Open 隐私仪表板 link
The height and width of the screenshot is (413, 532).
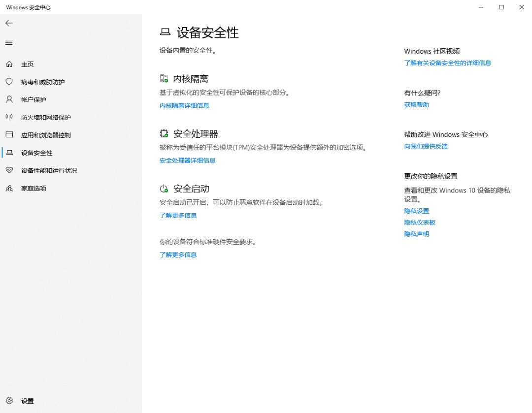[x=420, y=222]
